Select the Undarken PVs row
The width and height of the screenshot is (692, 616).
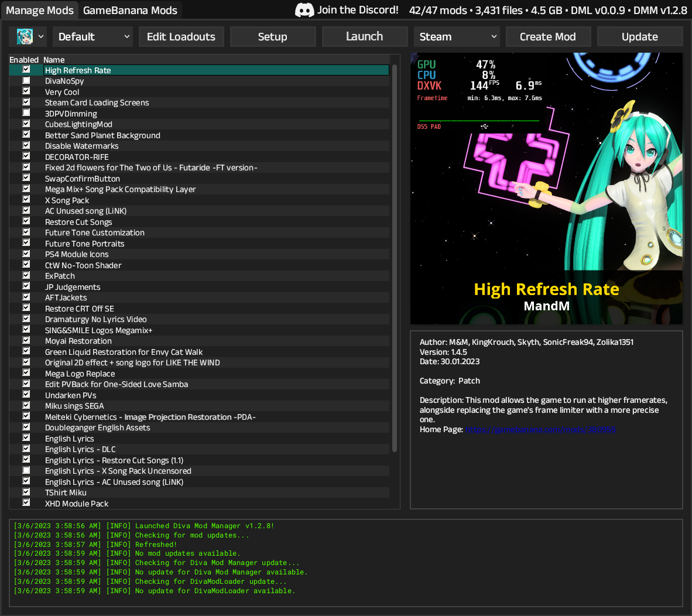(x=199, y=395)
